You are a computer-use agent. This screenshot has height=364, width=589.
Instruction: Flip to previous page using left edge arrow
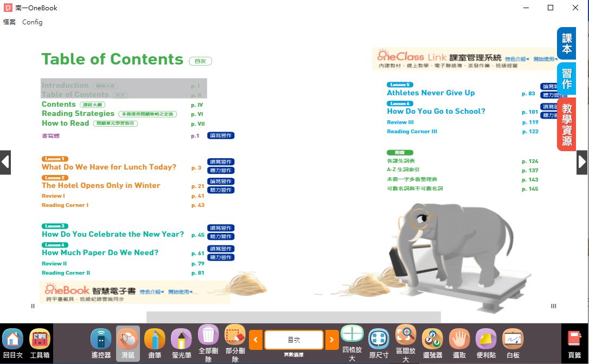click(5, 162)
